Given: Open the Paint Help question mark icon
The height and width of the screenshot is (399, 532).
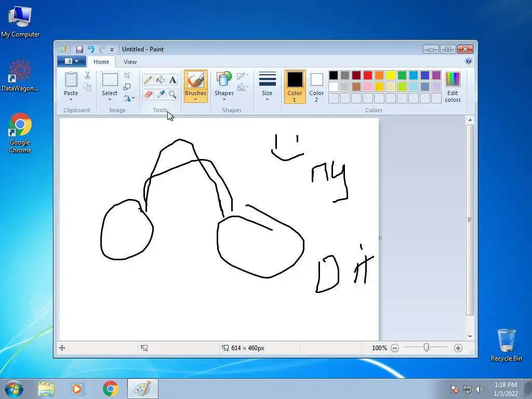Looking at the screenshot, I should coord(469,61).
